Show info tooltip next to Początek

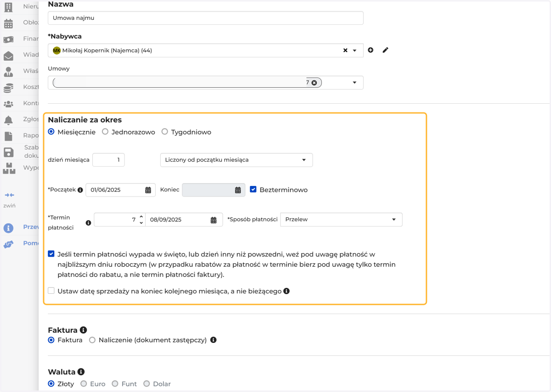(80, 190)
